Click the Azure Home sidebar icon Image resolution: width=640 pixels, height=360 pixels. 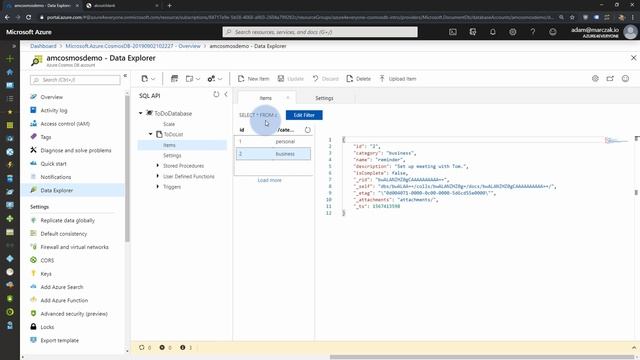click(x=10, y=72)
